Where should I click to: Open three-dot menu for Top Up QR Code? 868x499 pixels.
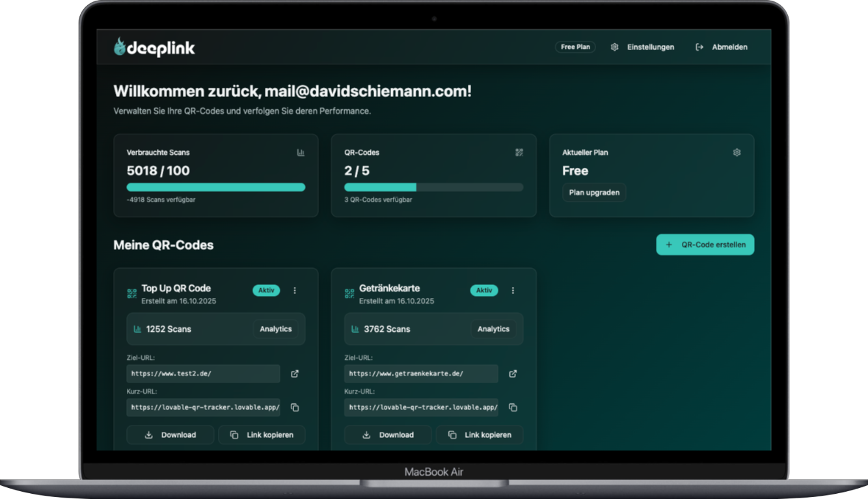point(295,290)
